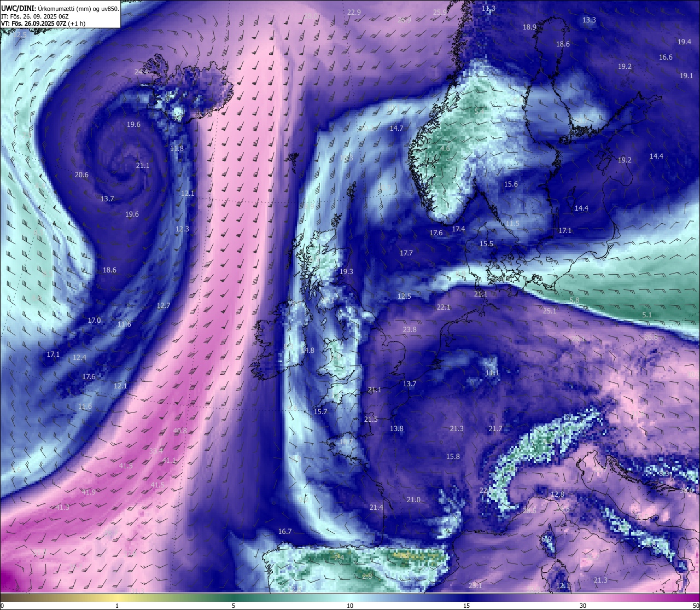
Task: Click the 21.4 value on the map
Action: [376, 507]
